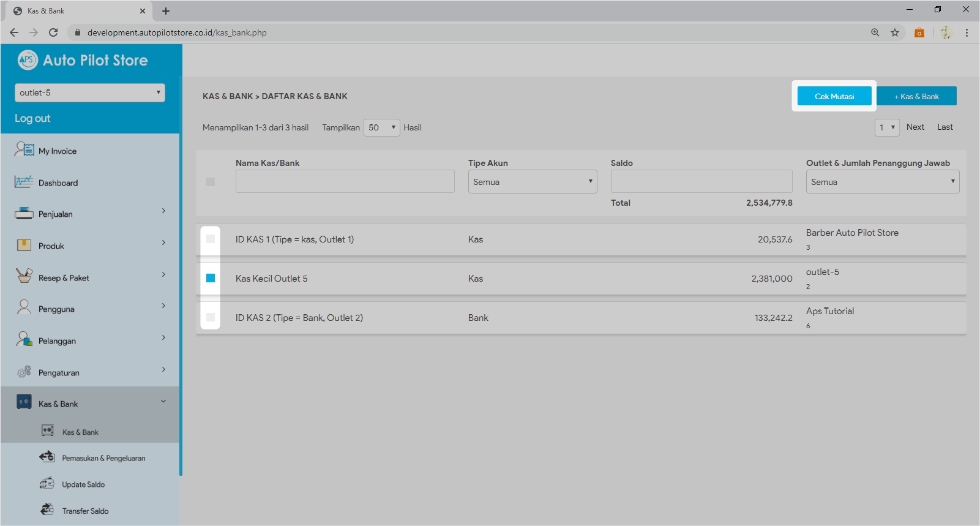Uncheck the Kas Kecil Outlet 5 checkbox

(211, 278)
